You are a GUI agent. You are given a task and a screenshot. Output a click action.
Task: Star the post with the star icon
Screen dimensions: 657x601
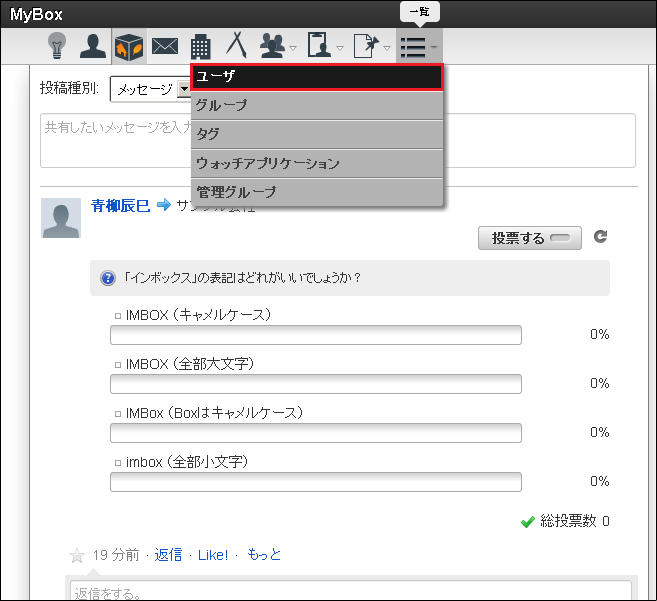point(77,556)
